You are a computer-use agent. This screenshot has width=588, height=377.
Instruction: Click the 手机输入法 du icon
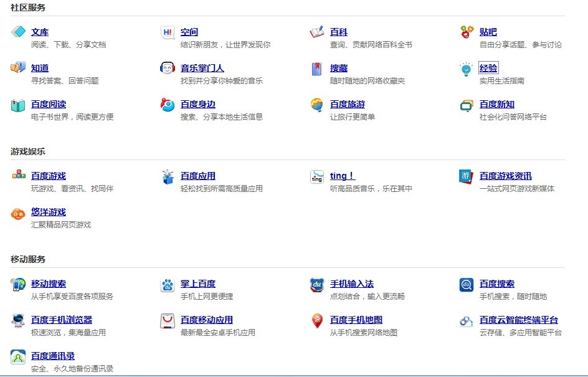pos(317,285)
